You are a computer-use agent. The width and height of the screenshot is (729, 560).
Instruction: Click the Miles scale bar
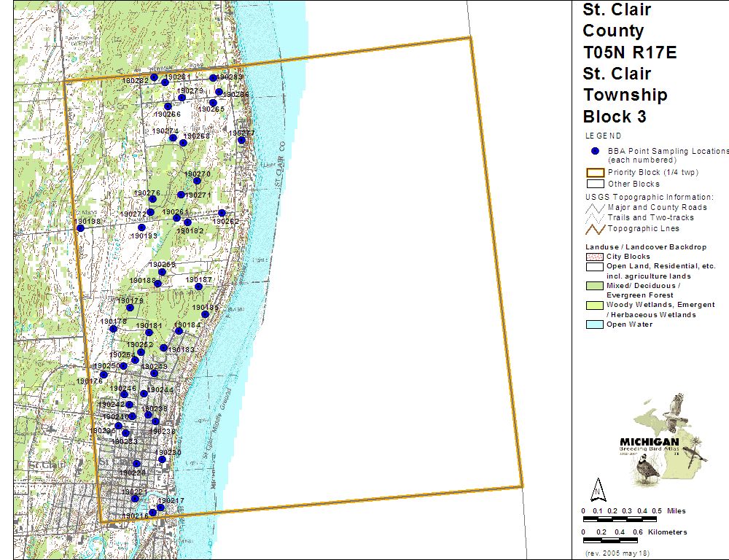[620, 519]
